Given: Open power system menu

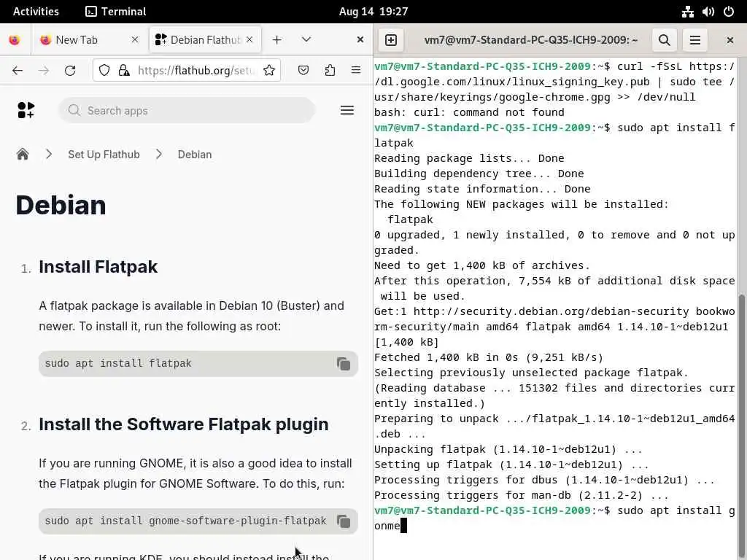Looking at the screenshot, I should (729, 12).
